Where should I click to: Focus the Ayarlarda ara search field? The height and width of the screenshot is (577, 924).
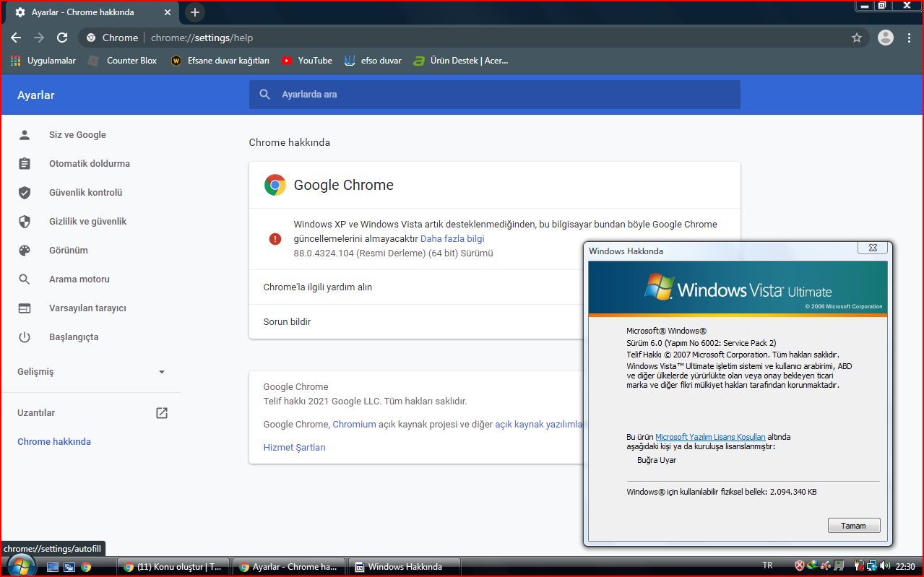495,95
